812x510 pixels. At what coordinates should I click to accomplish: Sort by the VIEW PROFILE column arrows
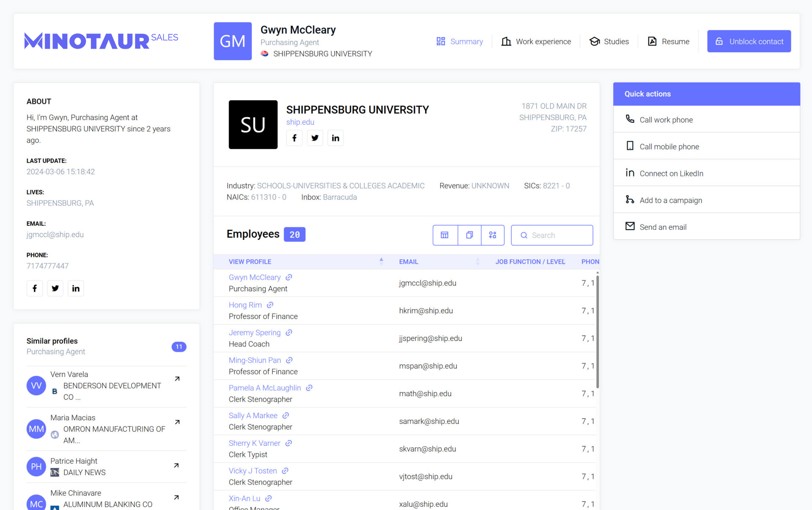pos(381,261)
